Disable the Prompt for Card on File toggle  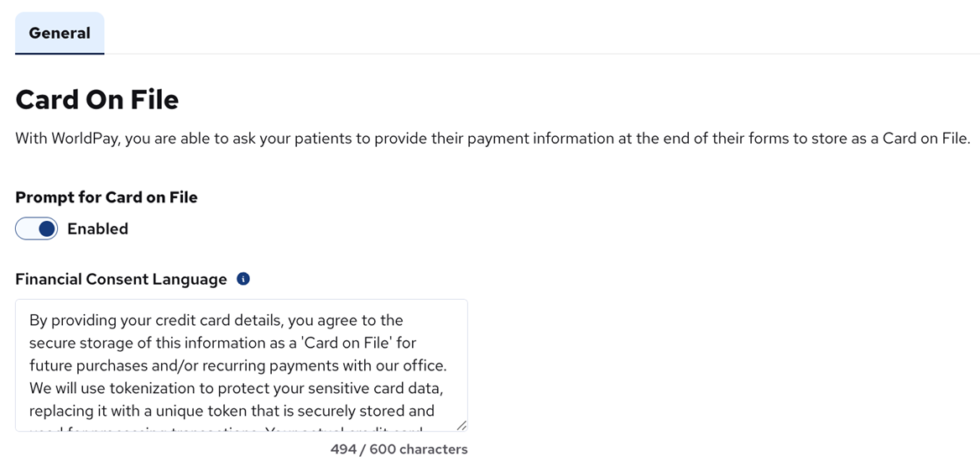(37, 228)
